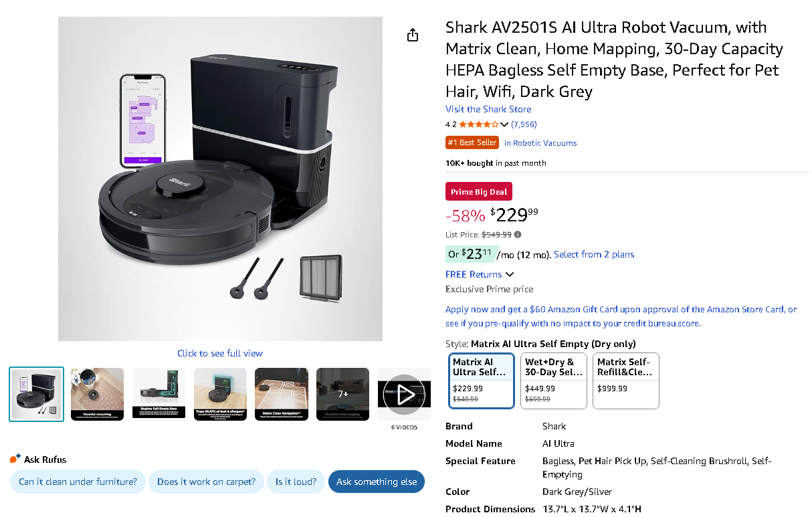Click the star rating icons
The height and width of the screenshot is (517, 812).
tap(478, 124)
